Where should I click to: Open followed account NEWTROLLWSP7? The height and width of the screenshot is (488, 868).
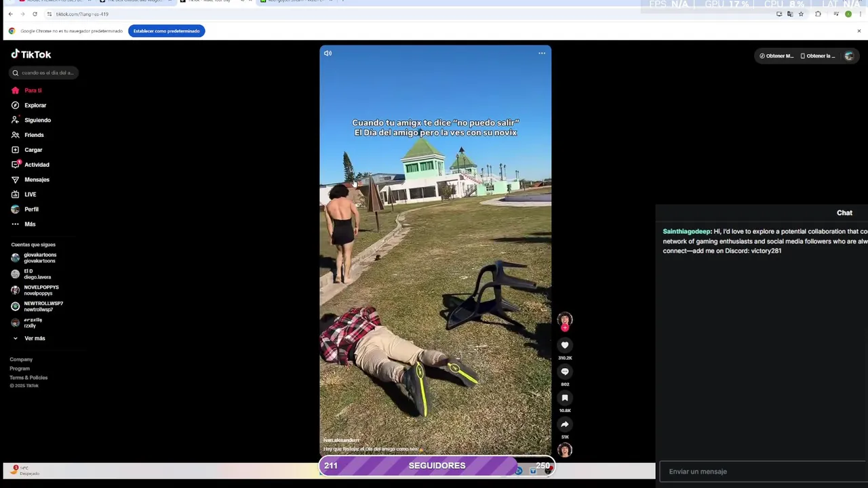(37, 306)
